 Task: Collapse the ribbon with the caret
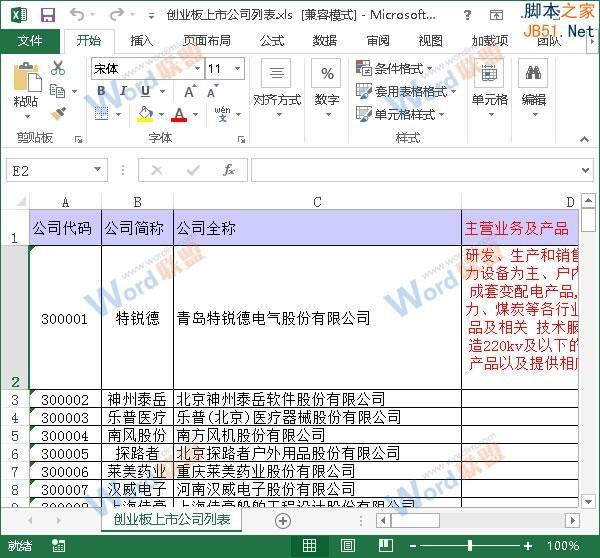[x=584, y=139]
